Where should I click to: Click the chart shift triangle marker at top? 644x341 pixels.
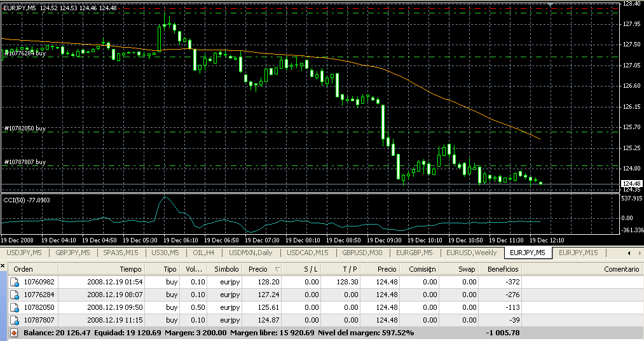[x=551, y=5]
